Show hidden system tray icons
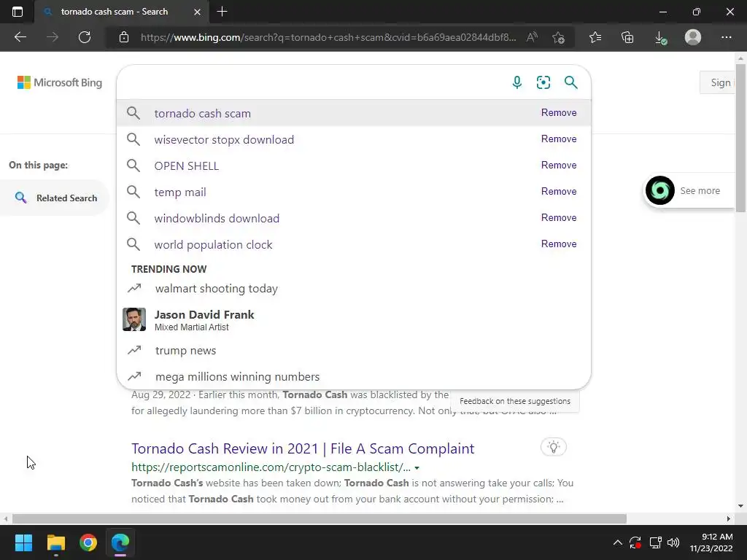This screenshot has height=560, width=747. point(617,542)
